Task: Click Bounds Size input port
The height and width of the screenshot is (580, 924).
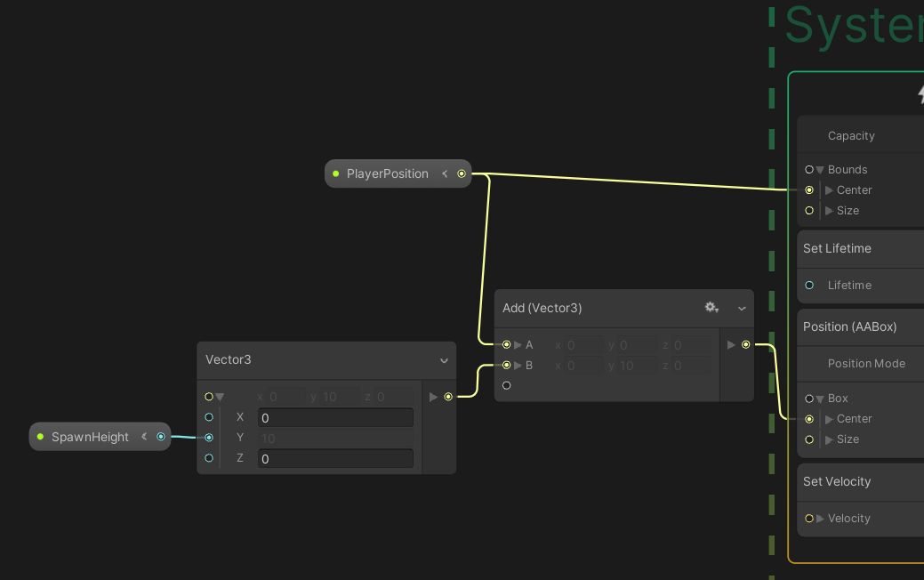Action: coord(809,211)
